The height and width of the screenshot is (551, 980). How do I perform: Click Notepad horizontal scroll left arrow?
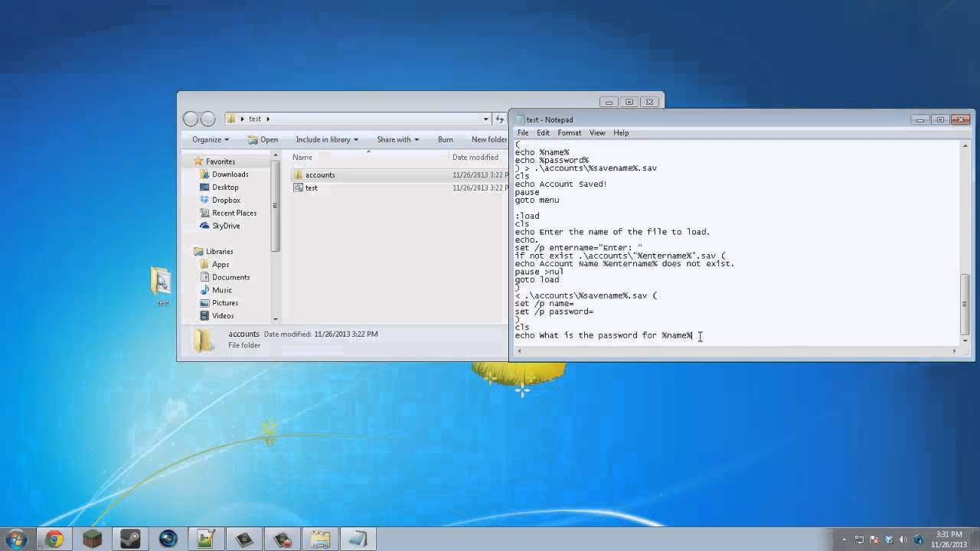tap(519, 350)
